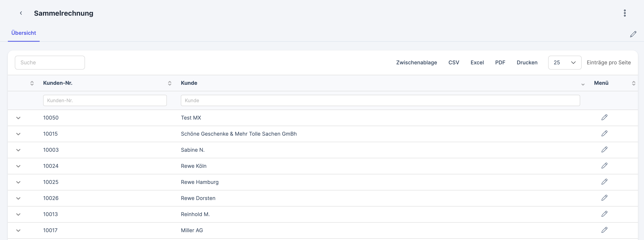This screenshot has width=644, height=240.
Task: Switch to the Übersicht tab
Action: (24, 33)
